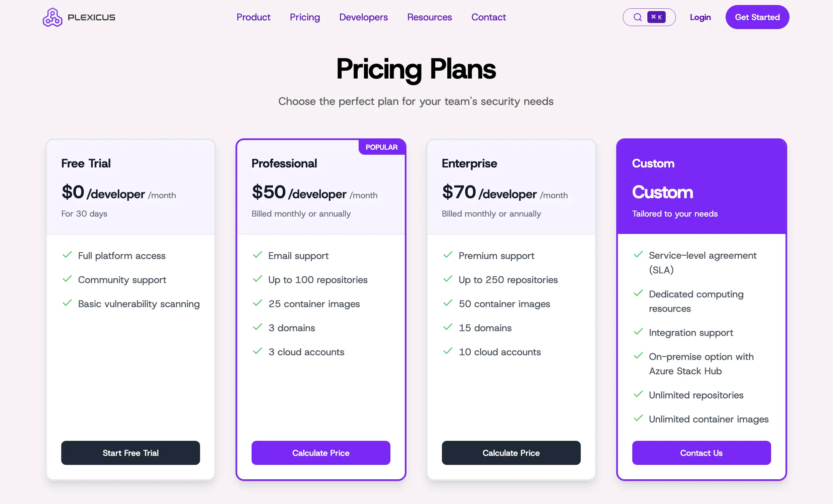This screenshot has height=504, width=833.
Task: Click the checkmark beside Unlimited repositories
Action: [x=638, y=394]
